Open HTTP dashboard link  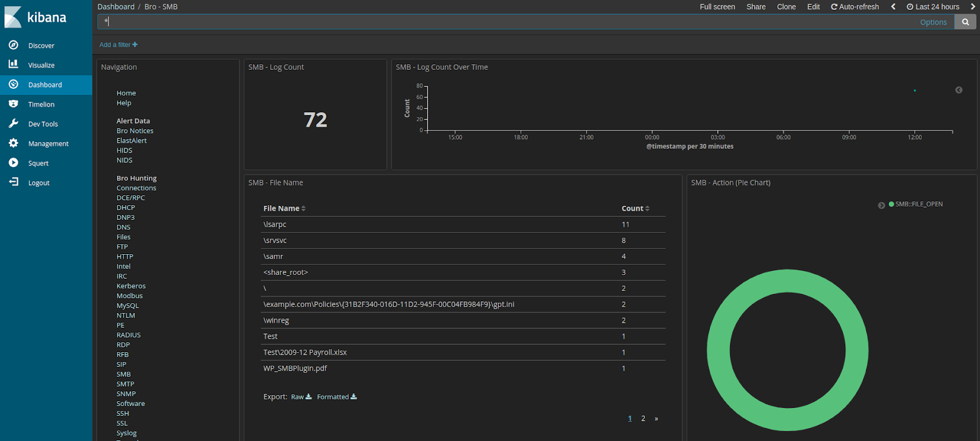tap(124, 257)
